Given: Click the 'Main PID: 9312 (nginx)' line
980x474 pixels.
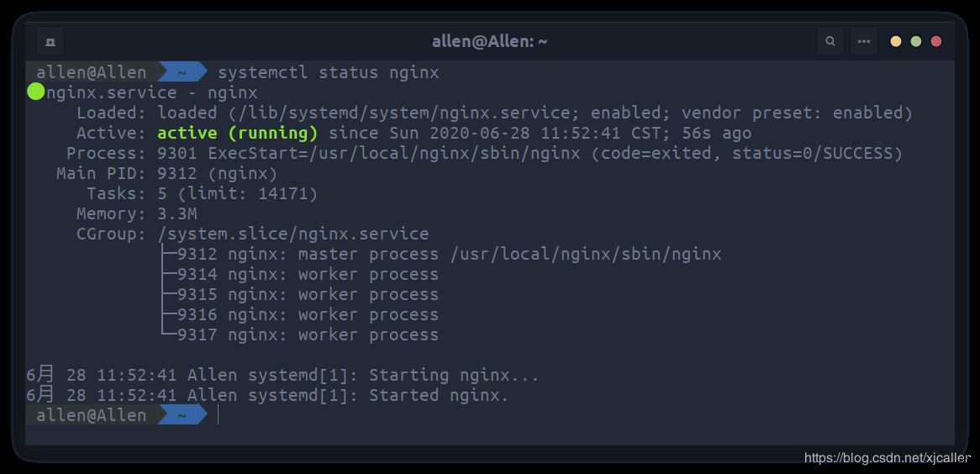Looking at the screenshot, I should point(166,173).
